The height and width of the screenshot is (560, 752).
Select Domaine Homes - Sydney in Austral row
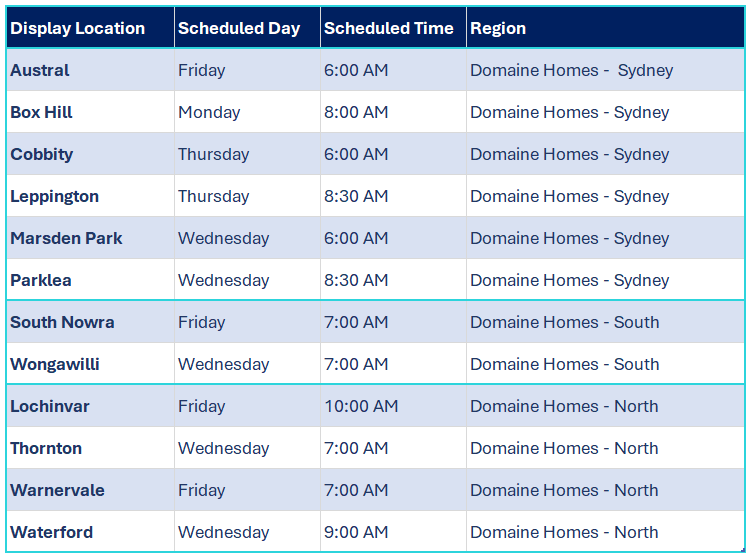[572, 70]
